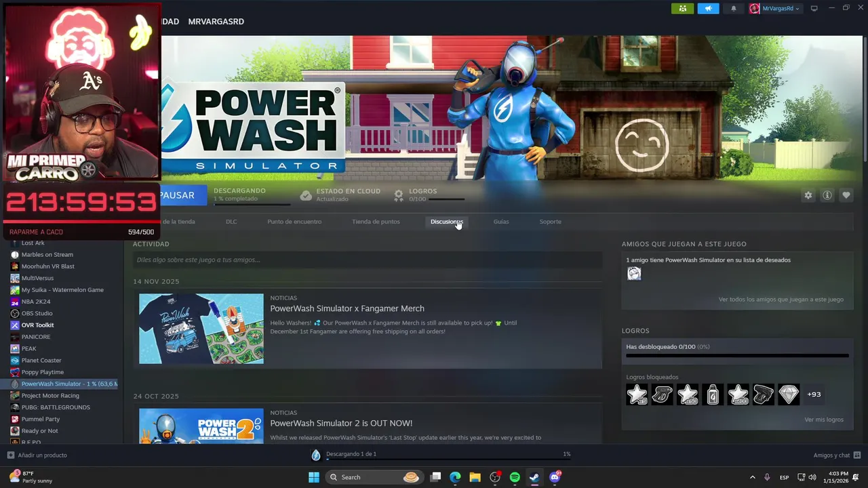Screen dimensions: 868x488
Task: Open Steam announcements megaphone icon
Action: point(708,8)
